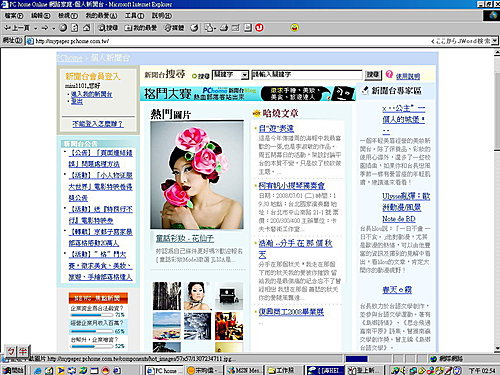Open the 分手在那個秋天 article link
Screen dimensions: 500x375
[295, 249]
